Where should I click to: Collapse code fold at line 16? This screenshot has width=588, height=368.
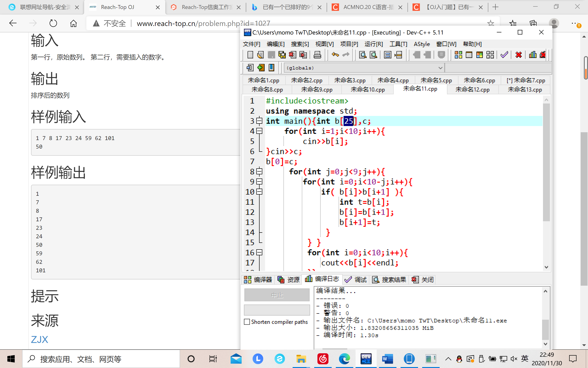coord(260,252)
